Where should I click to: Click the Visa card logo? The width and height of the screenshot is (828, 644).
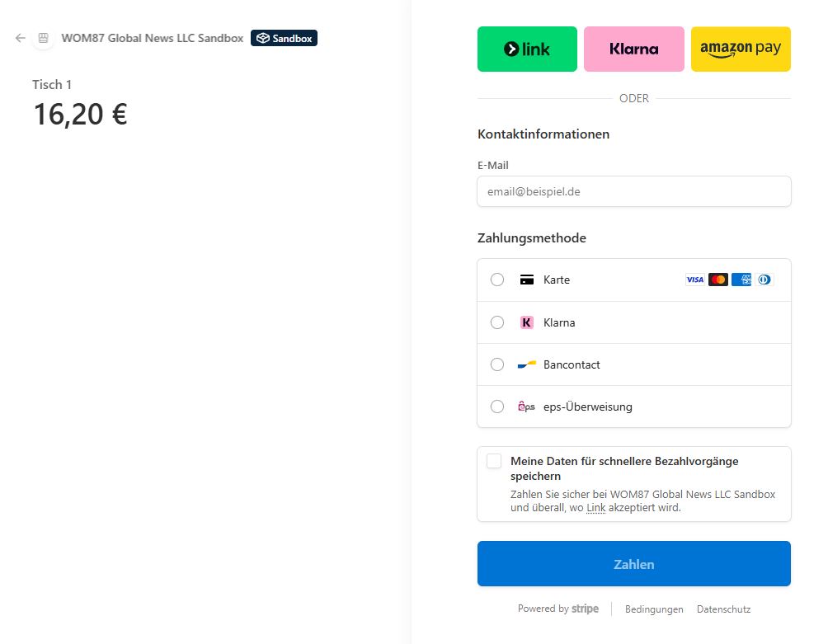click(x=695, y=280)
